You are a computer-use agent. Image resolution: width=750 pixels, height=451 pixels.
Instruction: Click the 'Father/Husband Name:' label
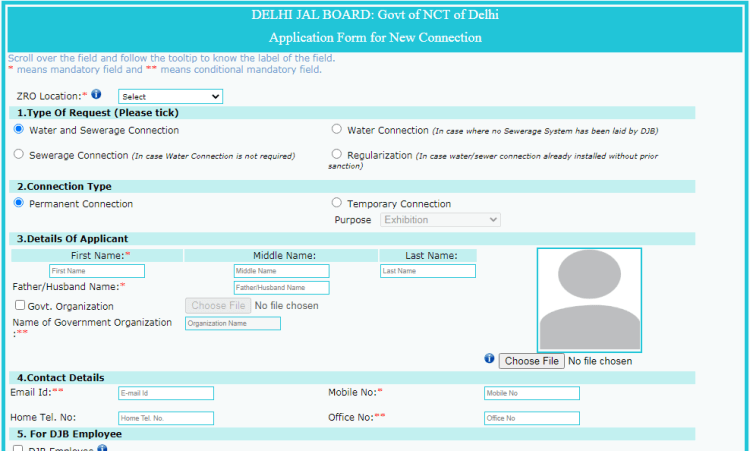pyautogui.click(x=66, y=287)
